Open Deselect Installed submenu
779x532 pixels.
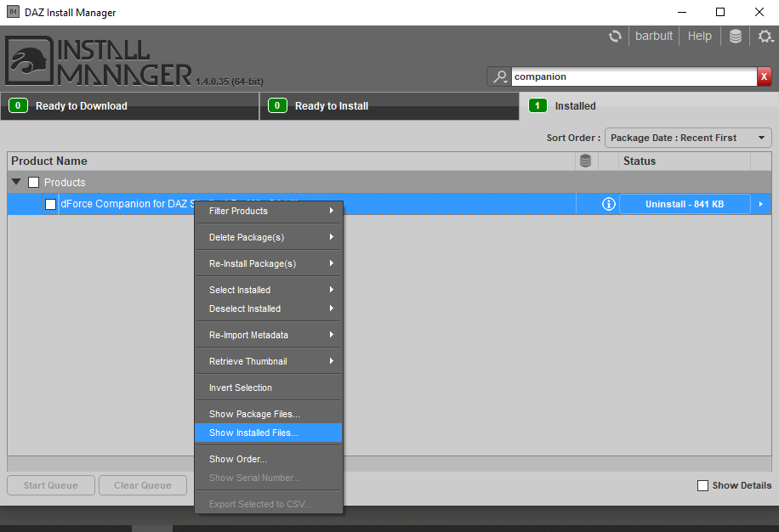pyautogui.click(x=269, y=308)
